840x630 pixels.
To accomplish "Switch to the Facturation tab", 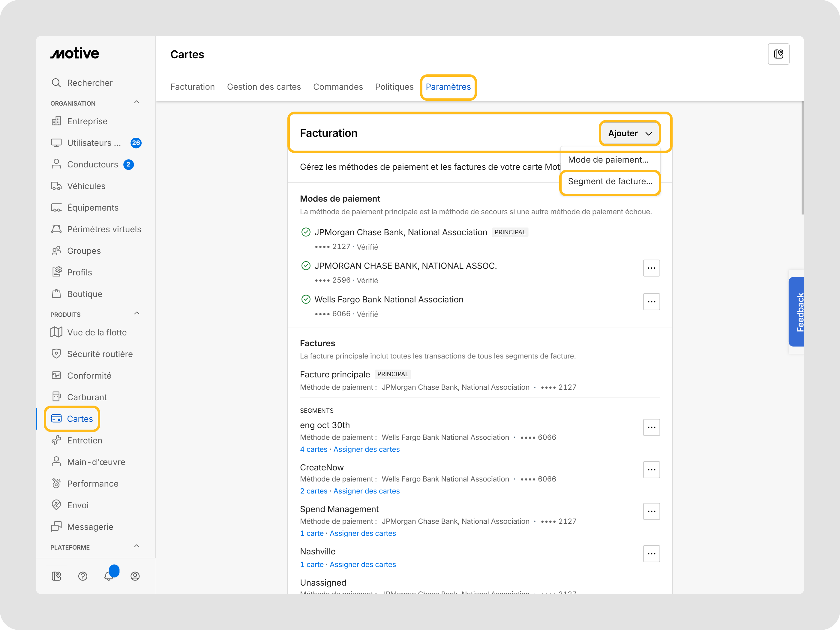I will tap(193, 87).
